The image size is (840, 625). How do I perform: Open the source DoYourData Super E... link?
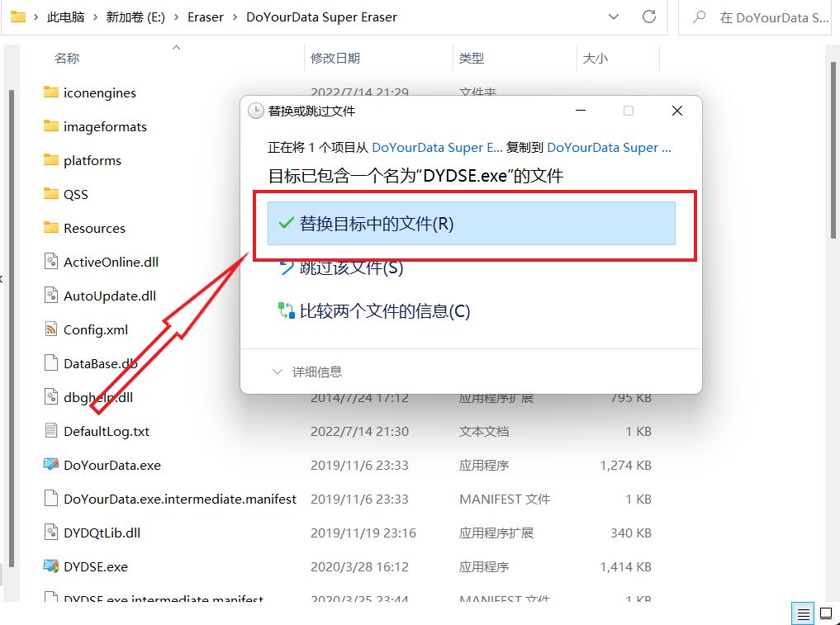pos(437,147)
